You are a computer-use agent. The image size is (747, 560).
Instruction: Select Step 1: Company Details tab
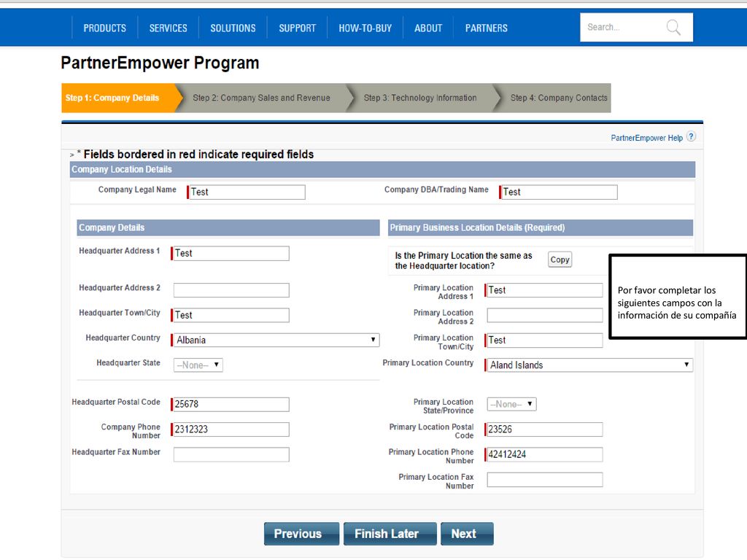point(119,98)
